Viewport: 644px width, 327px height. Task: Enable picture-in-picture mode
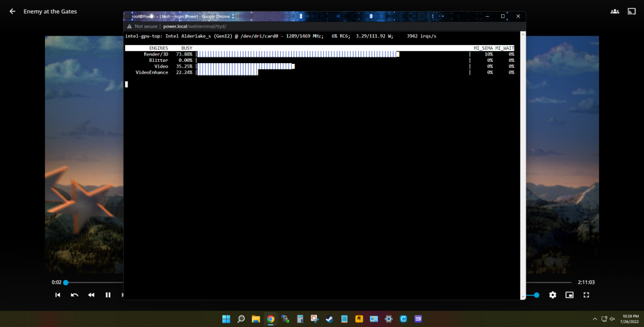click(569, 295)
